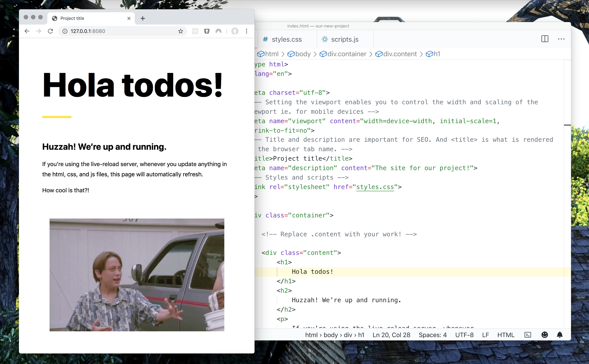Change indentation via Spaces: 4
The image size is (589, 364).
[x=432, y=335]
